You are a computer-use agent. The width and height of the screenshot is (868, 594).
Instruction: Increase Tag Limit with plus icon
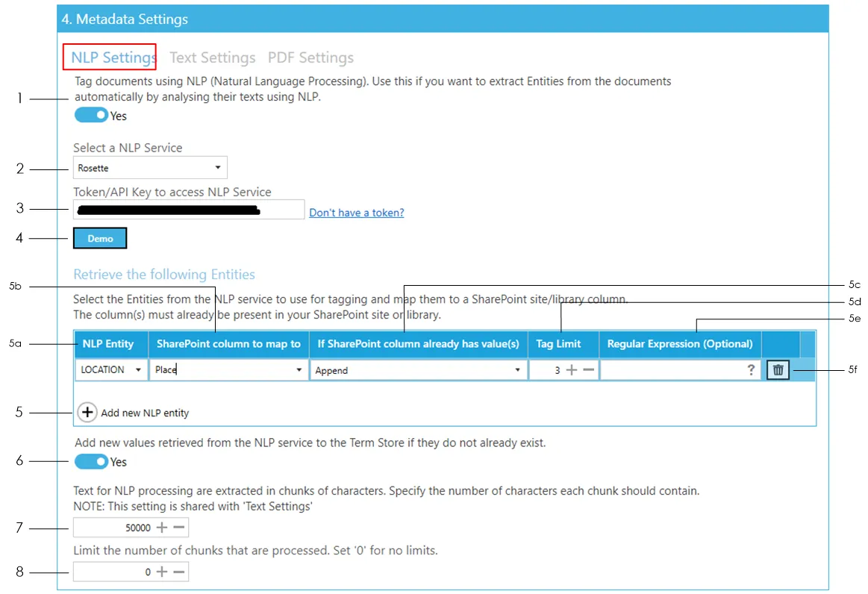pyautogui.click(x=572, y=370)
